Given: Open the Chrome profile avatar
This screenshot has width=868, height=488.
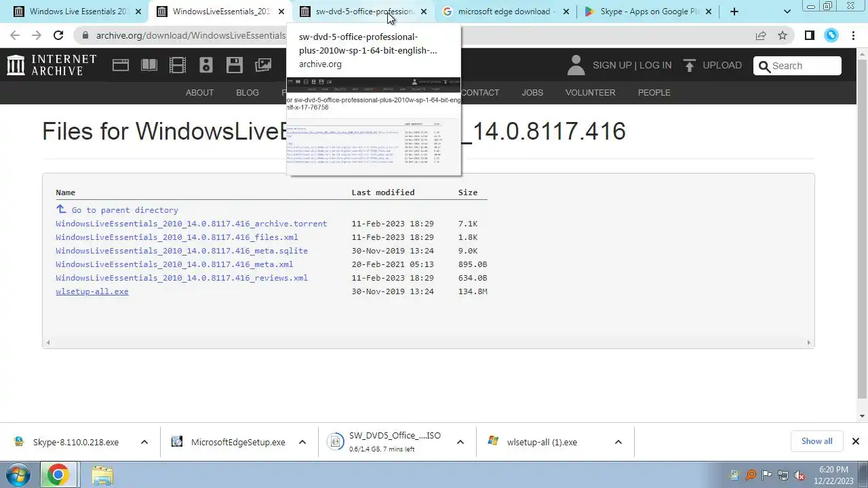Looking at the screenshot, I should pyautogui.click(x=831, y=35).
